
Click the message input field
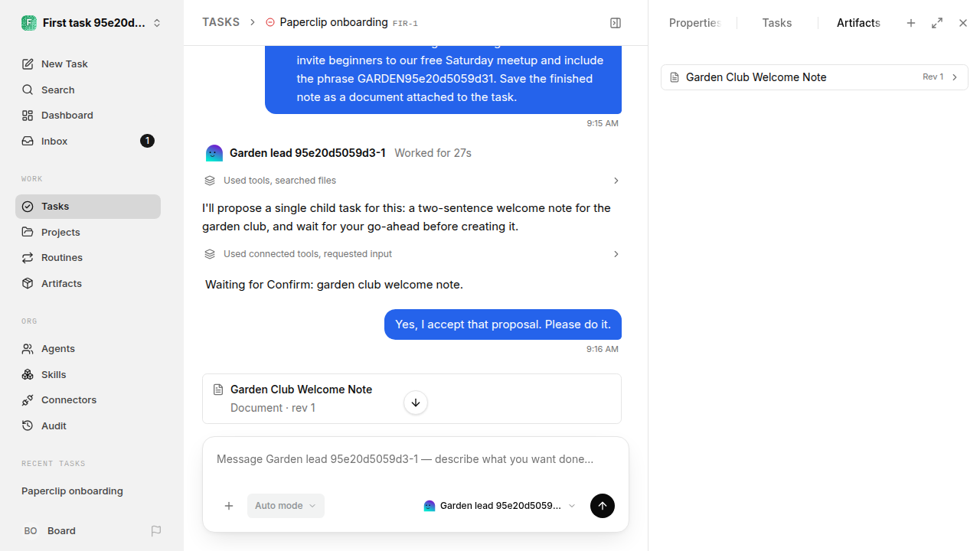416,459
